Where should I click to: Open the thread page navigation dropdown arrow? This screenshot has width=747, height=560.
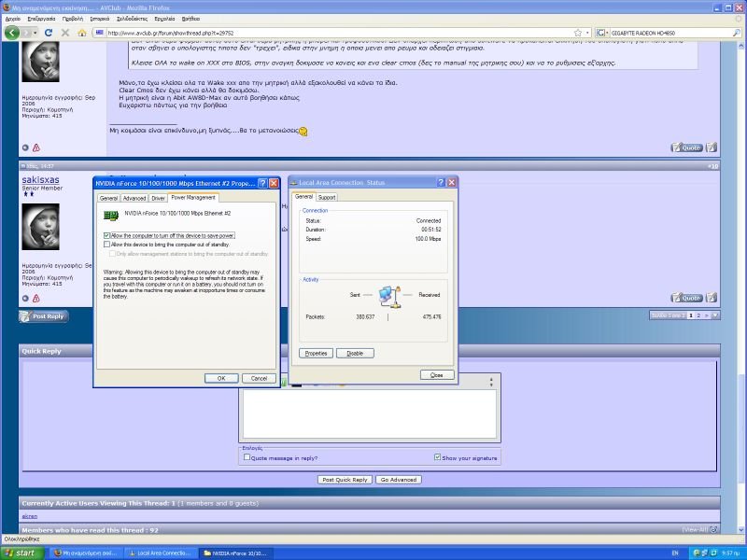pyautogui.click(x=715, y=315)
